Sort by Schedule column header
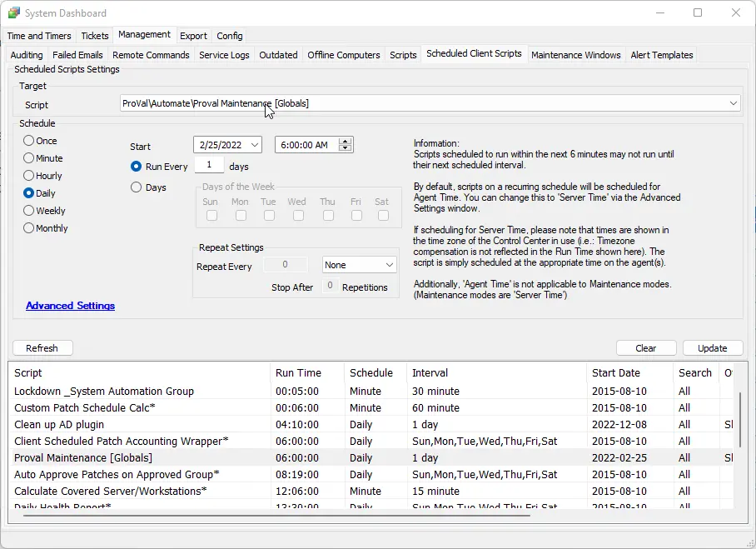The width and height of the screenshot is (756, 549). tap(376, 372)
